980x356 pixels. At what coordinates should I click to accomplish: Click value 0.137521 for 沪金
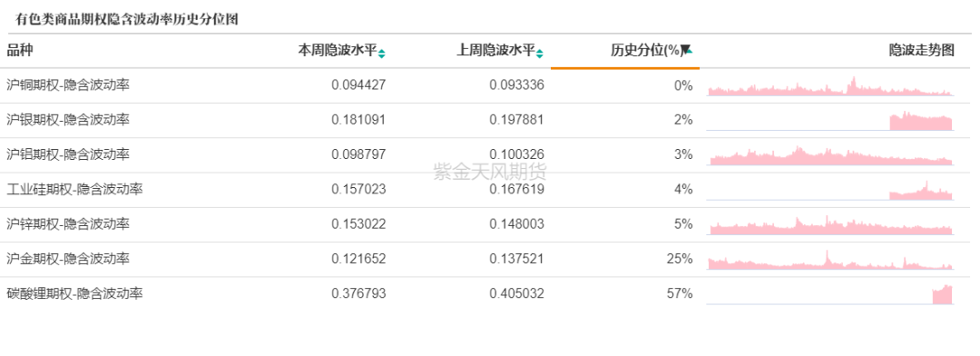pyautogui.click(x=517, y=259)
